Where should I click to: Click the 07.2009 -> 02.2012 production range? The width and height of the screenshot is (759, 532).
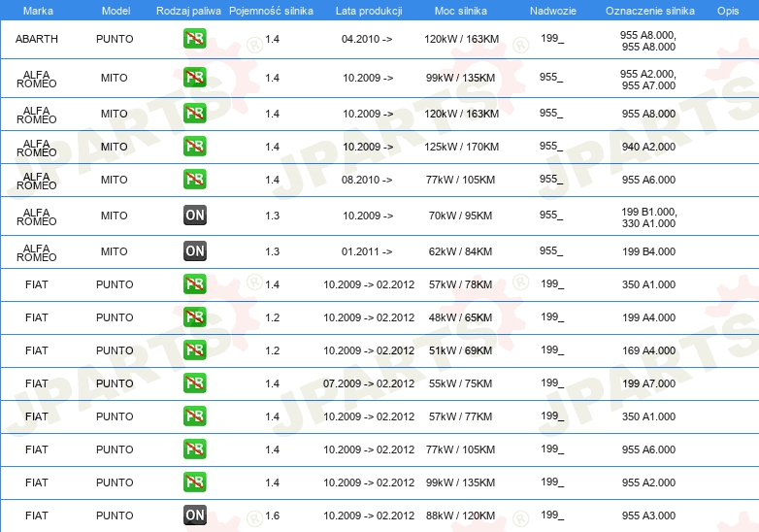coord(369,383)
